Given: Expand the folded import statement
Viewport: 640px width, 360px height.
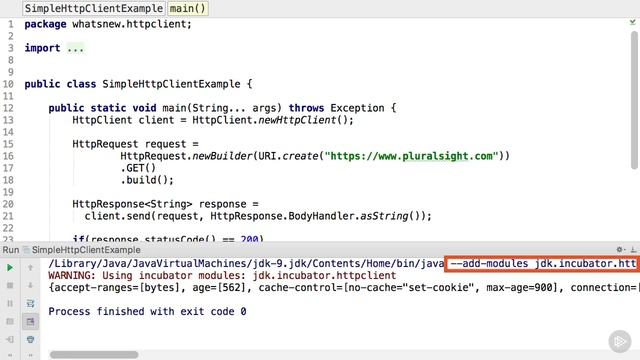Looking at the screenshot, I should [76, 48].
